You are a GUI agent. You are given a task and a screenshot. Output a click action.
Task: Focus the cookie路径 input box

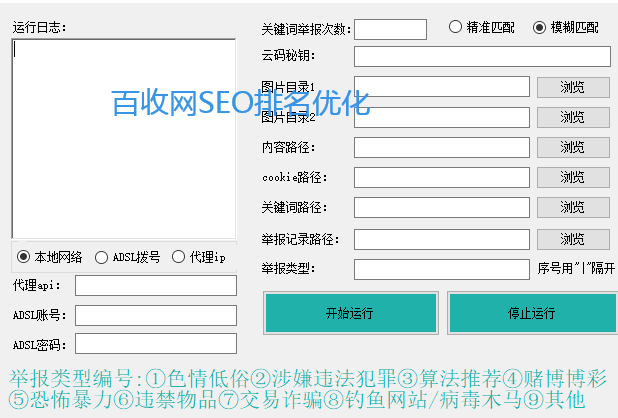click(x=441, y=177)
